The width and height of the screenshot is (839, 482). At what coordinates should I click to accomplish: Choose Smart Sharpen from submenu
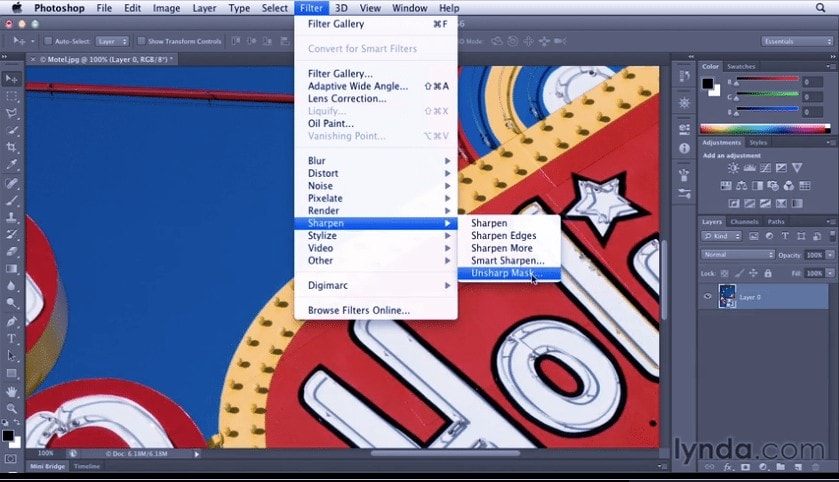point(509,261)
